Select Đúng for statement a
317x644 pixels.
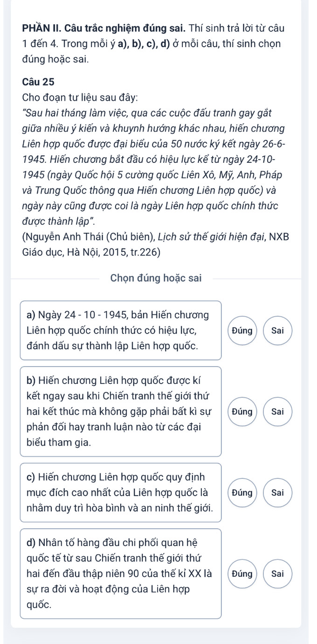point(242,330)
